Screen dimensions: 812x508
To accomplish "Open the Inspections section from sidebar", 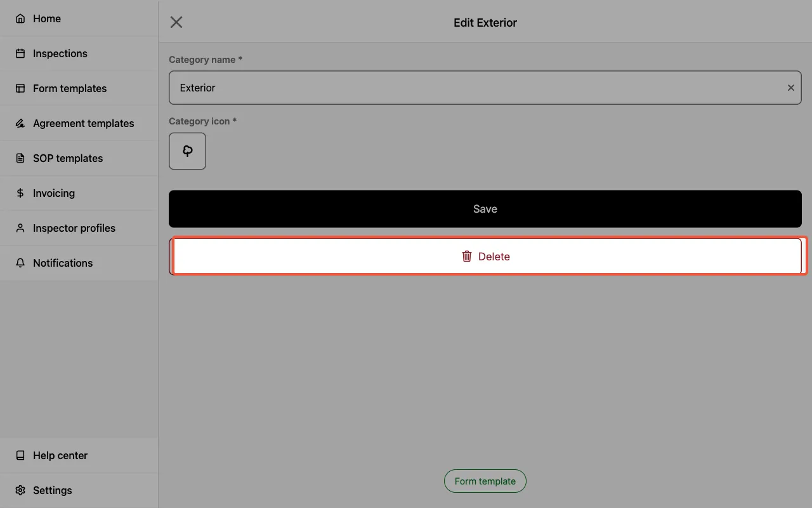I will [59, 53].
